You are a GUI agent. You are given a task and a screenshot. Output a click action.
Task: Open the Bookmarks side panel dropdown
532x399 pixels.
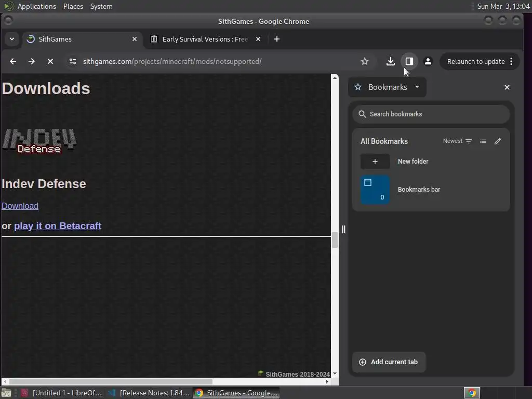[387, 87]
